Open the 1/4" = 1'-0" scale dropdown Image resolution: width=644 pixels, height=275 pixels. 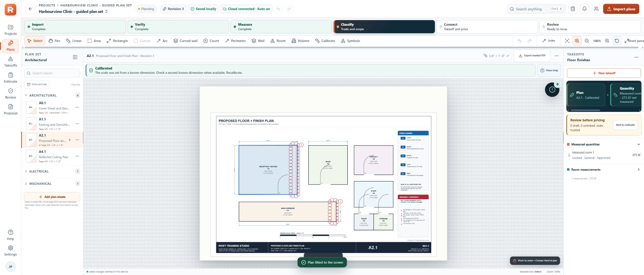click(x=497, y=56)
